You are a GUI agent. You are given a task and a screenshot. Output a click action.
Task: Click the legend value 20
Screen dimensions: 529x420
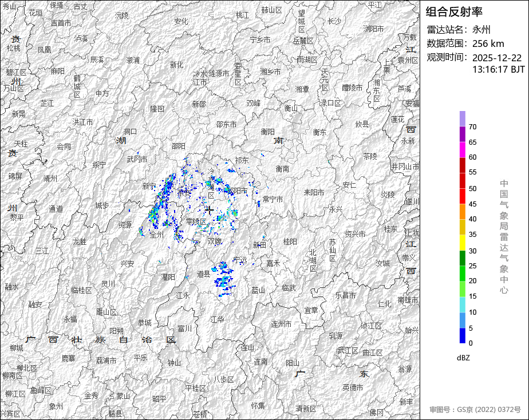click(472, 281)
